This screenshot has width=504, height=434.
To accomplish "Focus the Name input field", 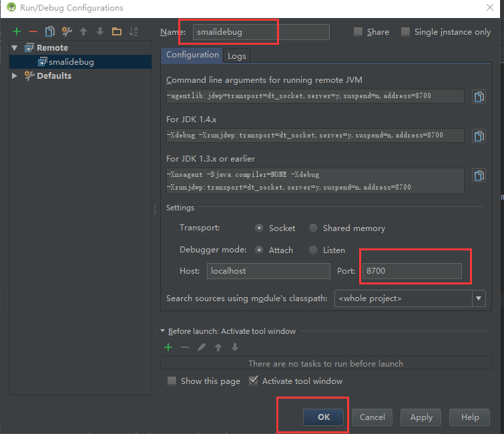I will coord(261,32).
